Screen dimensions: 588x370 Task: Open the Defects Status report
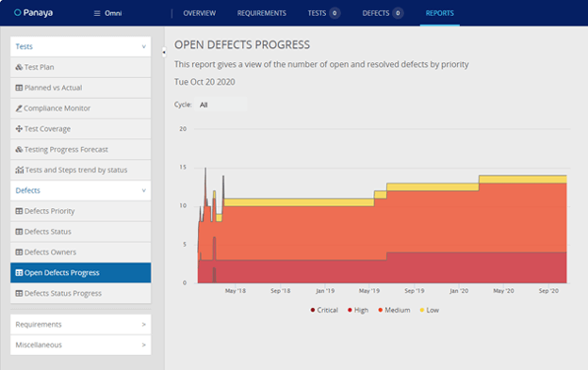click(81, 232)
